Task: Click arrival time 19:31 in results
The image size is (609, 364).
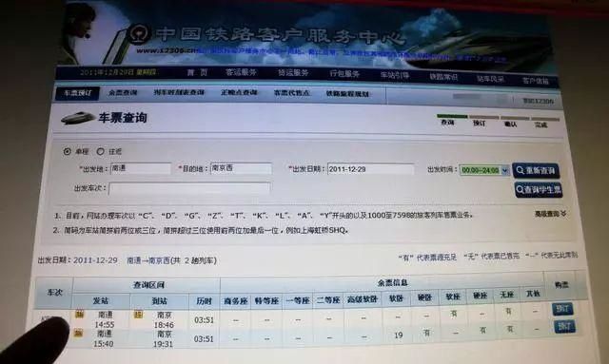Action: click(x=163, y=344)
